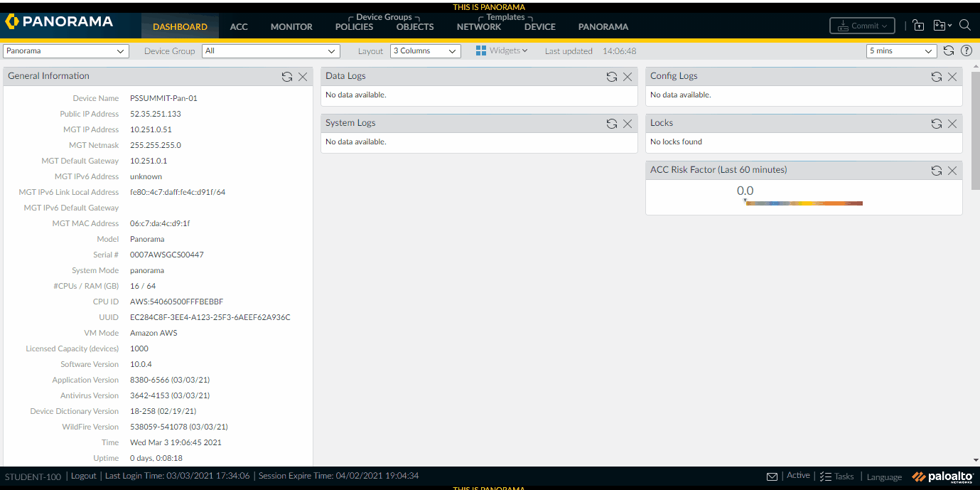Open the MONITOR tab
980x490 pixels.
pyautogui.click(x=291, y=27)
